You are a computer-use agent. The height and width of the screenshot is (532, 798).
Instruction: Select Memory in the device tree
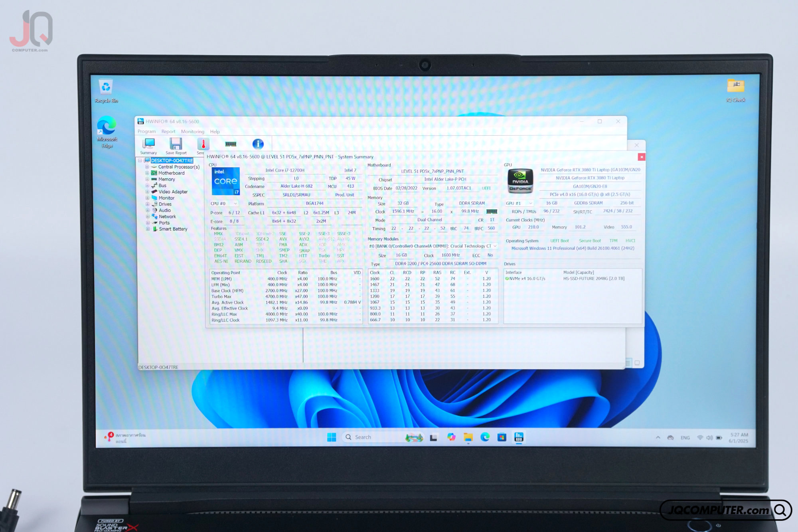167,179
